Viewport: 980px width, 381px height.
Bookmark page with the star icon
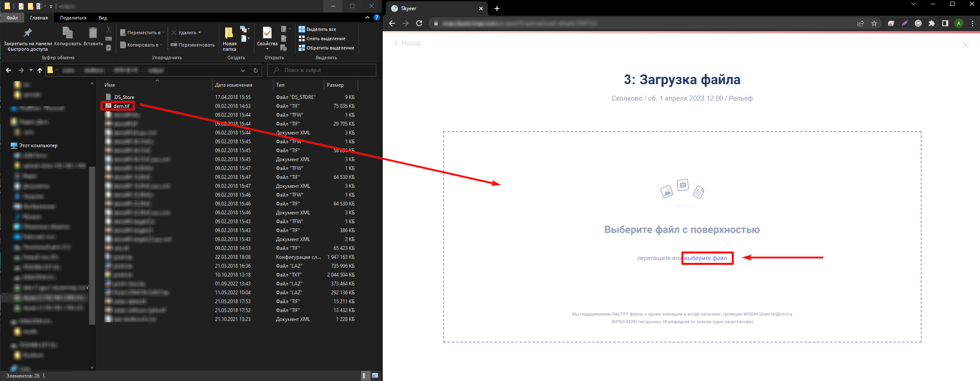[x=874, y=23]
